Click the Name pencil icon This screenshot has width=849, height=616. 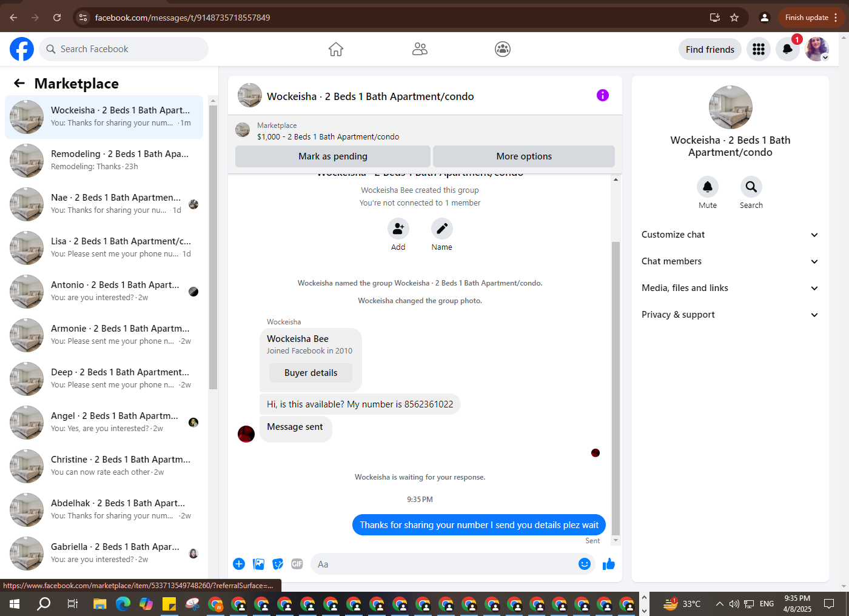442,229
